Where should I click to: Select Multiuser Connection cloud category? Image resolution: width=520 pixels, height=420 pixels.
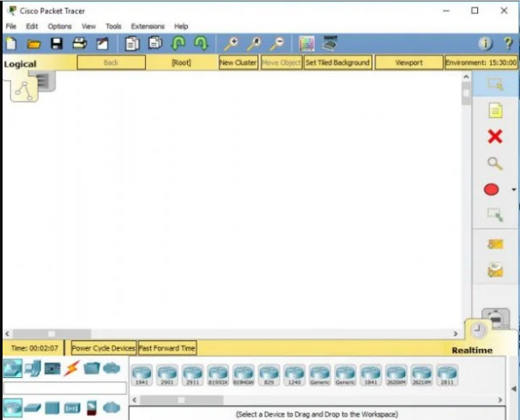(x=112, y=368)
